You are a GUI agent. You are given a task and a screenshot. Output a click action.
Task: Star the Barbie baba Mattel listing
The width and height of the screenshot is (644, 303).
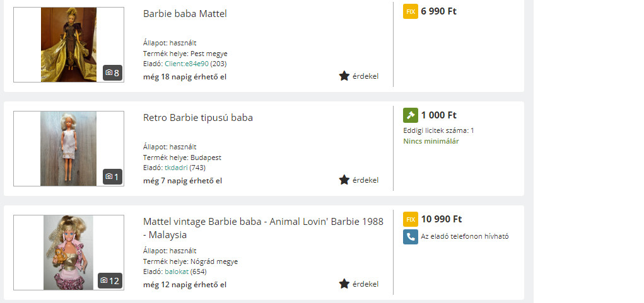[x=344, y=76]
